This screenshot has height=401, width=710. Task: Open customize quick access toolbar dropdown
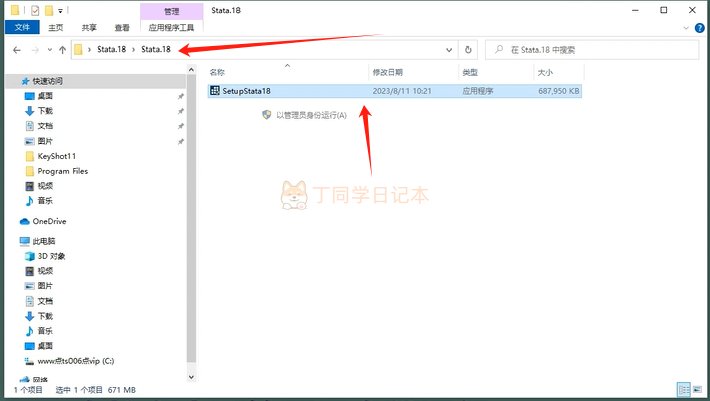pos(60,10)
